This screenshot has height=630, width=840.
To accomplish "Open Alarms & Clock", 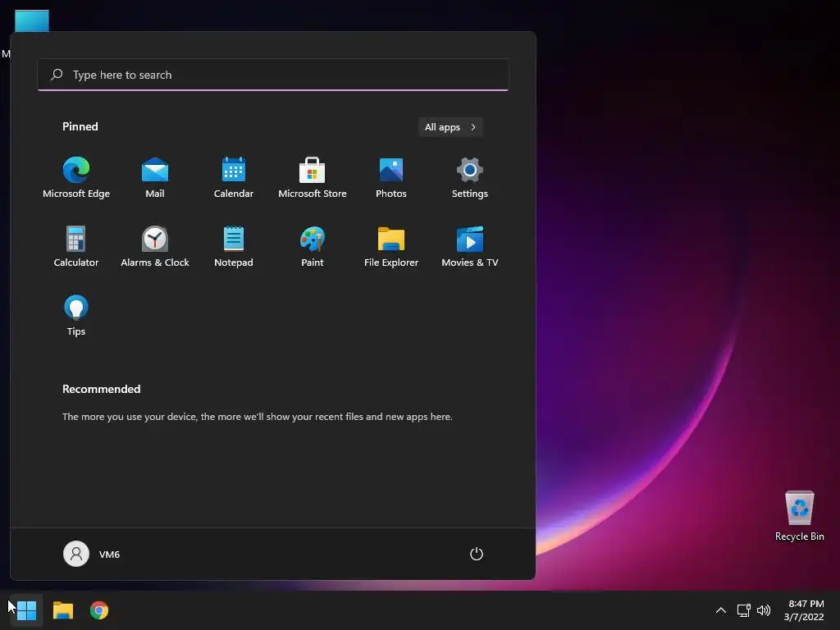I will (x=155, y=247).
